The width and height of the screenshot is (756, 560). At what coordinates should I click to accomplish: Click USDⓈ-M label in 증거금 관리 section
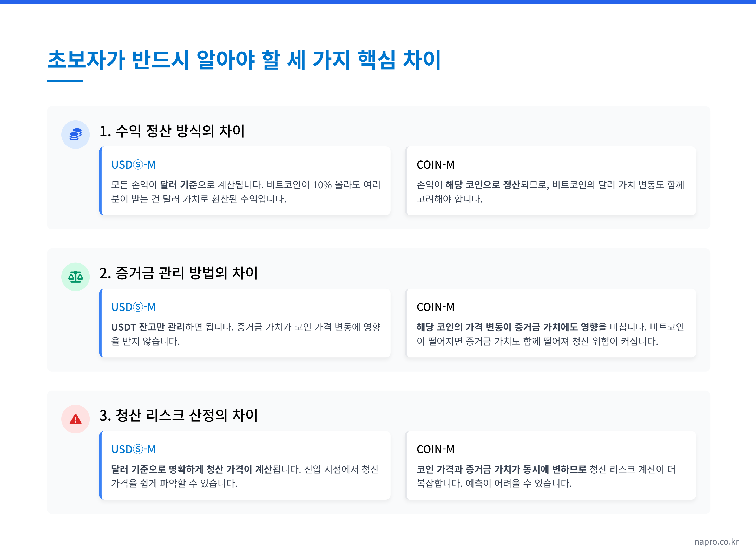[x=134, y=307]
